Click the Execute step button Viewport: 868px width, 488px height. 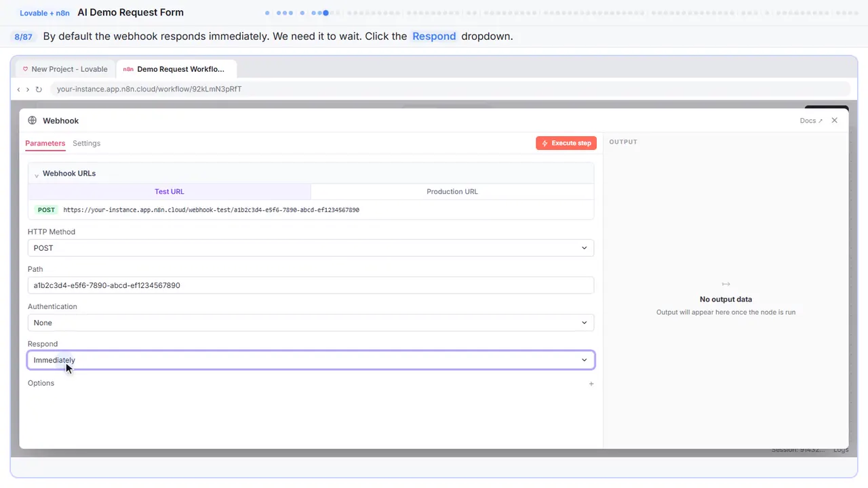(x=566, y=143)
